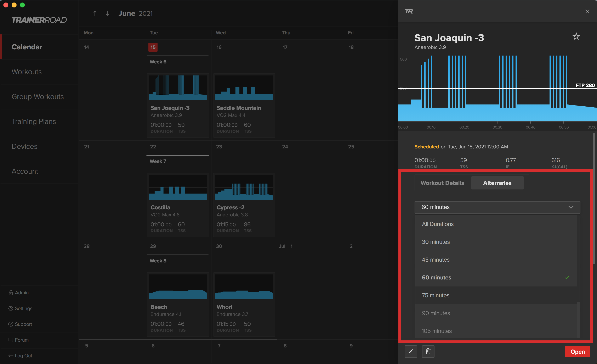Click Log Out link

pyautogui.click(x=23, y=356)
